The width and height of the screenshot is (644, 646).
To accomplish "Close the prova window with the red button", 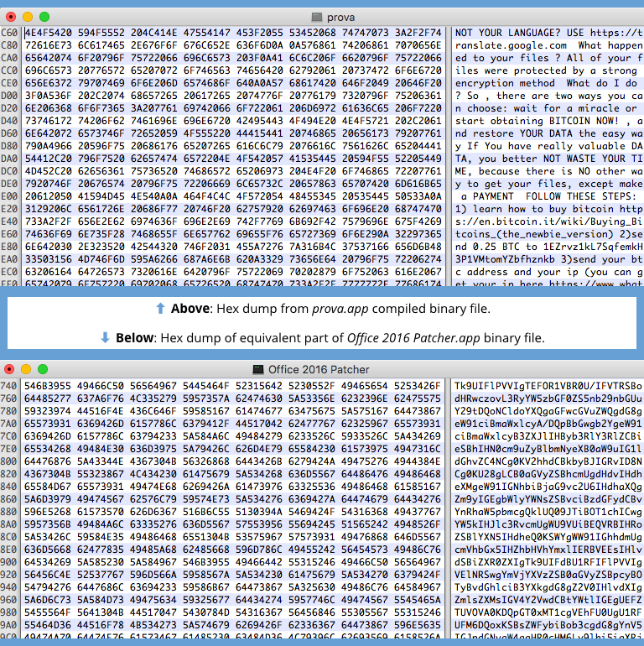I will (x=11, y=17).
